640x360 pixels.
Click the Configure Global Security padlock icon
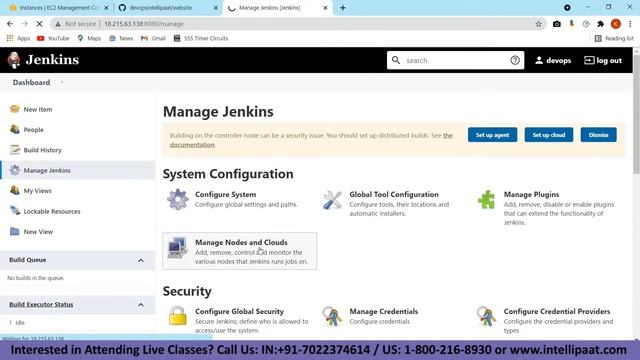[178, 316]
